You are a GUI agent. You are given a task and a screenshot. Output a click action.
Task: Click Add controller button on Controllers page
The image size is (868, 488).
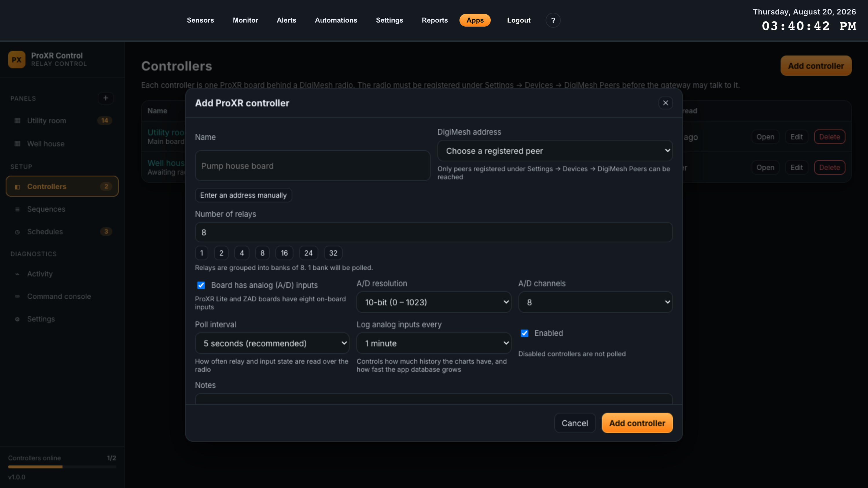[x=816, y=66]
